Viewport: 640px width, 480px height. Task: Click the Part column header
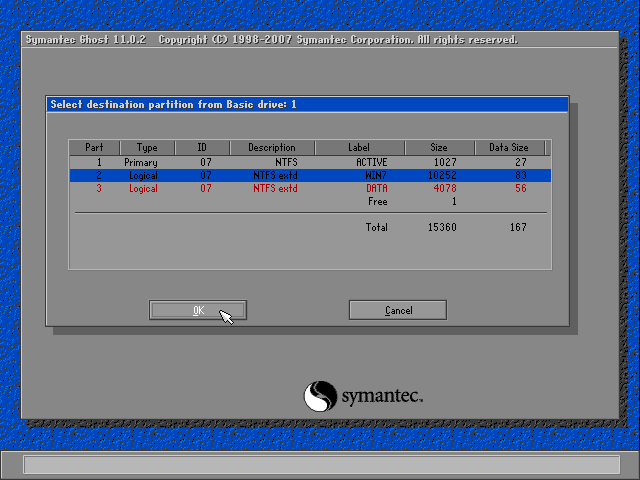94,148
